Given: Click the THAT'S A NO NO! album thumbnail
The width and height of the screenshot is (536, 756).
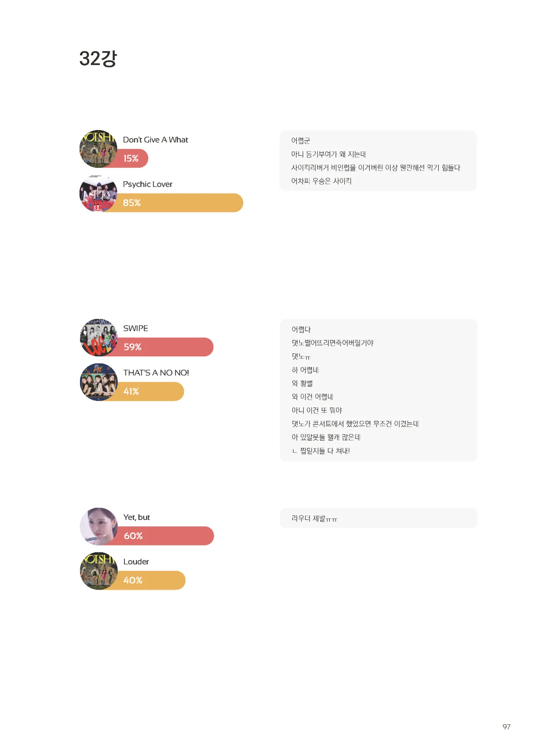Looking at the screenshot, I should 99,382.
